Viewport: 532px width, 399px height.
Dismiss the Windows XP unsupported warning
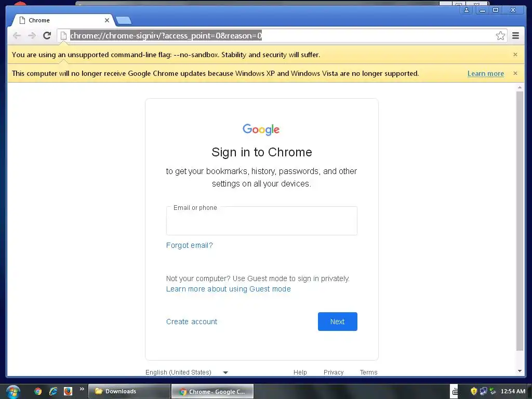click(515, 73)
